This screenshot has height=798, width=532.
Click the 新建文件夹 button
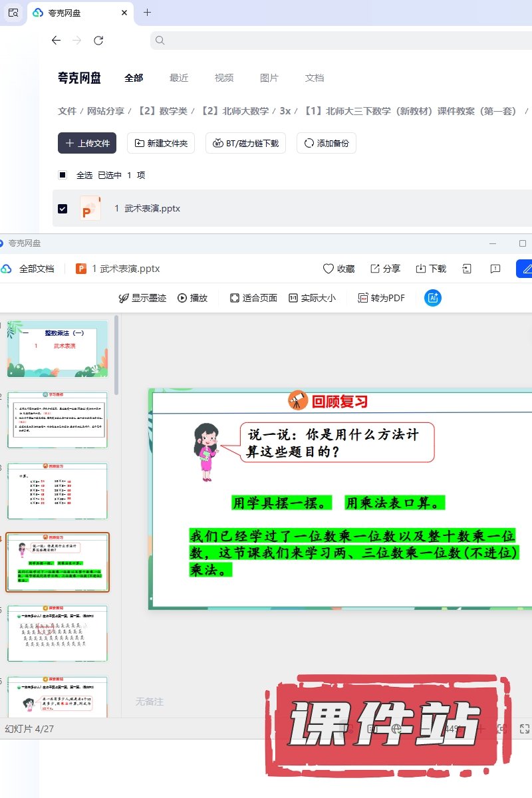[161, 143]
